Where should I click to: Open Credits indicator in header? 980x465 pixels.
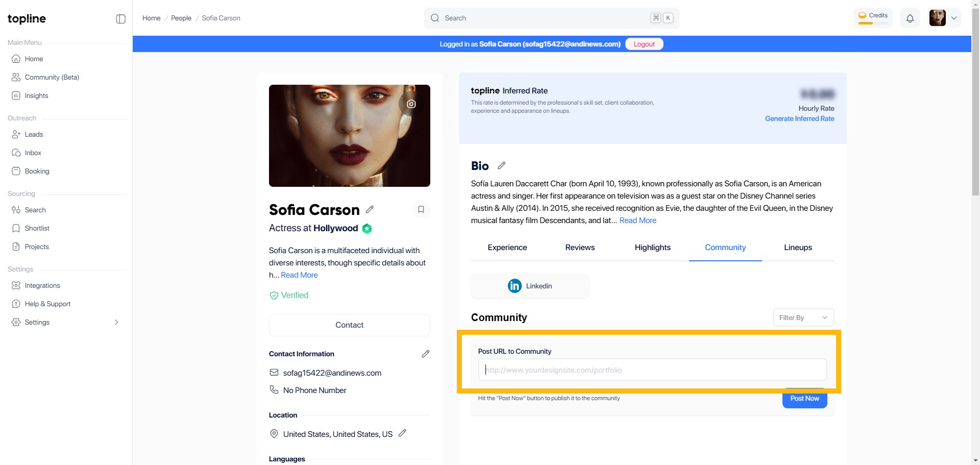point(873,18)
